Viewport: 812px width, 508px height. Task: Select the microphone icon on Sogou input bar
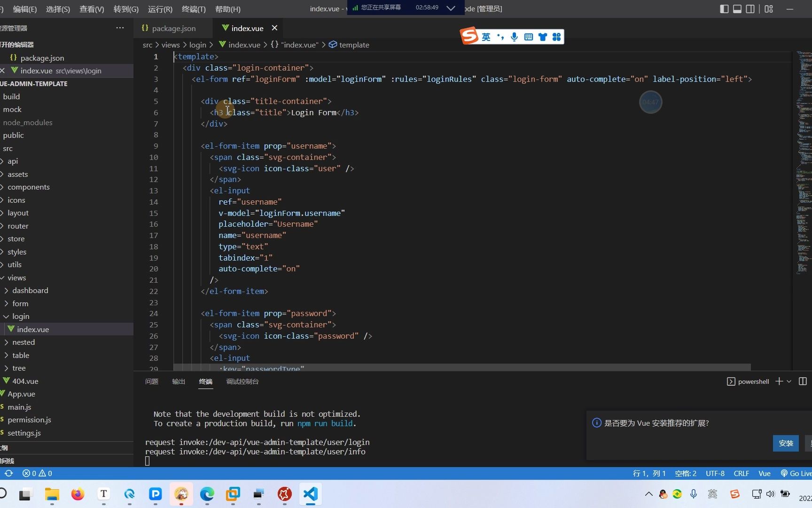[514, 36]
